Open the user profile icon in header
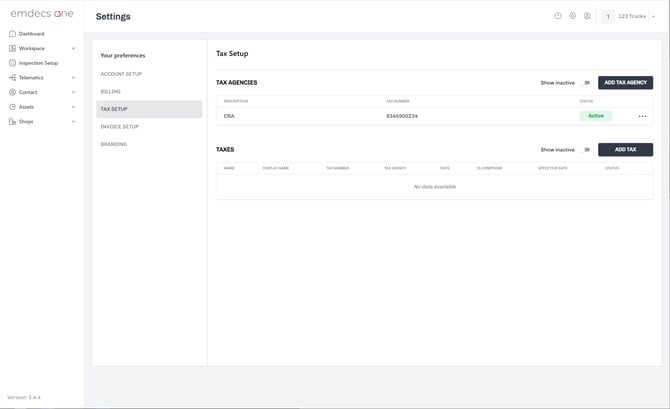The width and height of the screenshot is (670, 409). coord(587,16)
